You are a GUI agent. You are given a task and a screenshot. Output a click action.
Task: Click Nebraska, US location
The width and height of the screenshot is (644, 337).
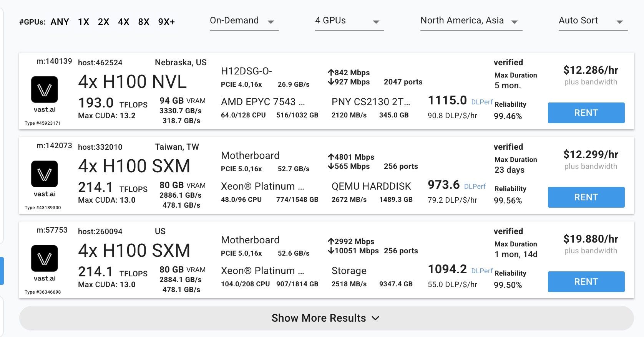(x=181, y=63)
